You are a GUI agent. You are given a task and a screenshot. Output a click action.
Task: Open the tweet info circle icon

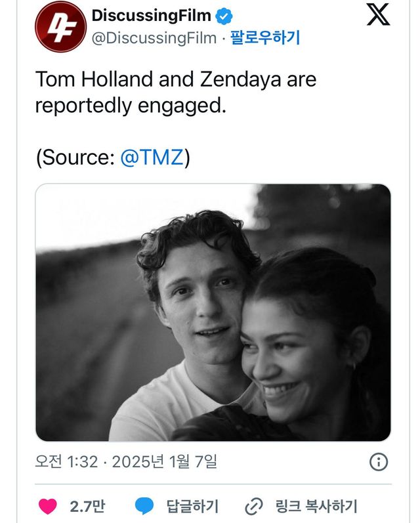[379, 462]
